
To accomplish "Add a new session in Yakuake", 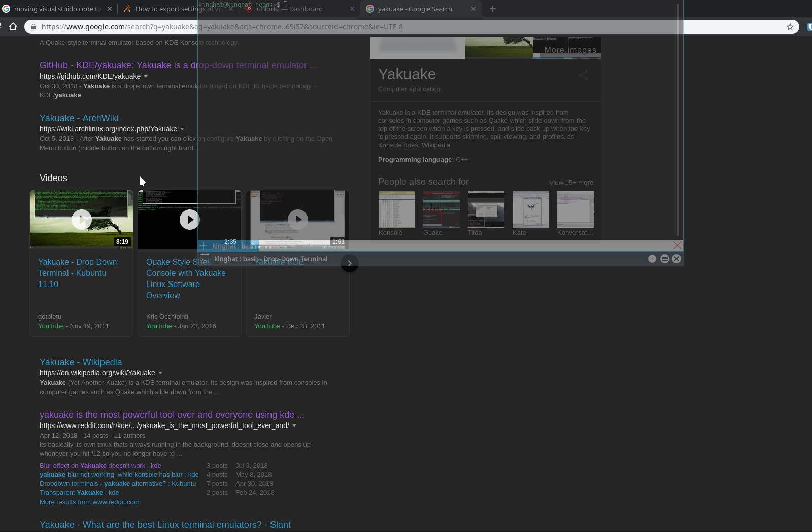I will click(204, 246).
